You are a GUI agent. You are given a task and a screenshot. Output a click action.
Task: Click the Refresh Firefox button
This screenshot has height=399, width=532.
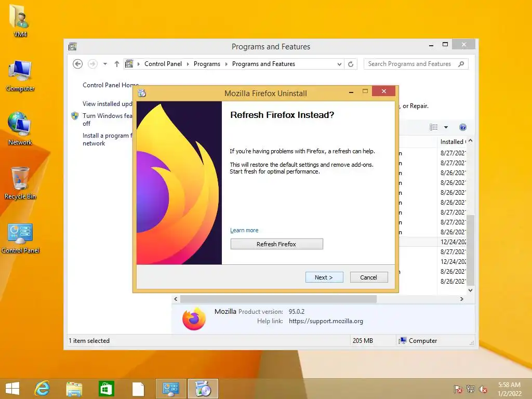pos(276,244)
